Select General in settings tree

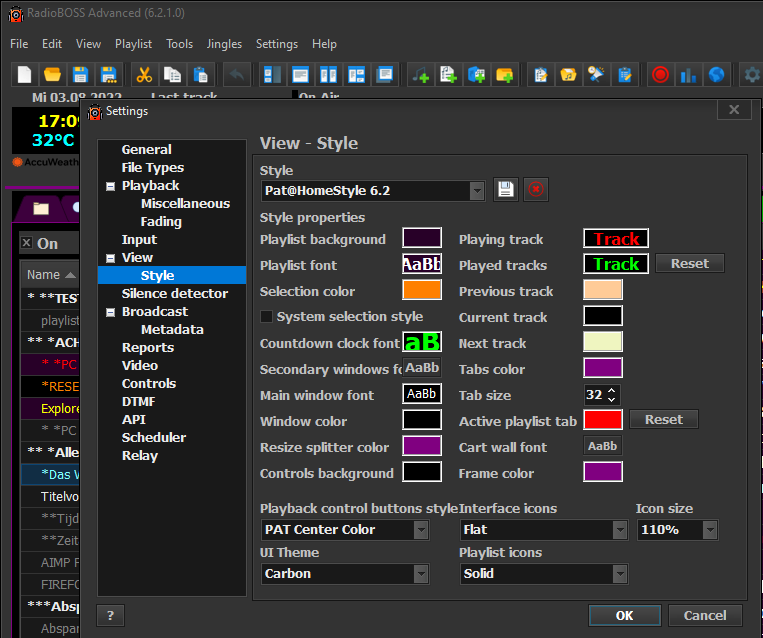point(146,149)
